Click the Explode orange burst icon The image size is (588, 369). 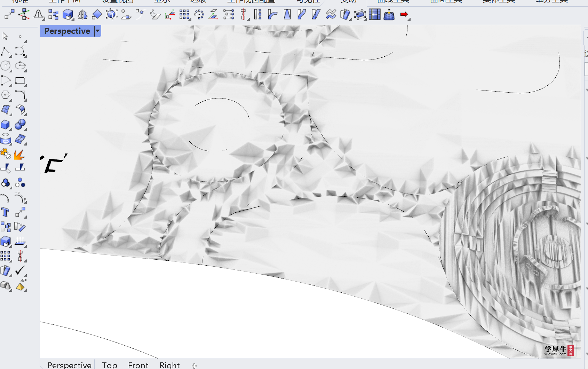click(19, 154)
